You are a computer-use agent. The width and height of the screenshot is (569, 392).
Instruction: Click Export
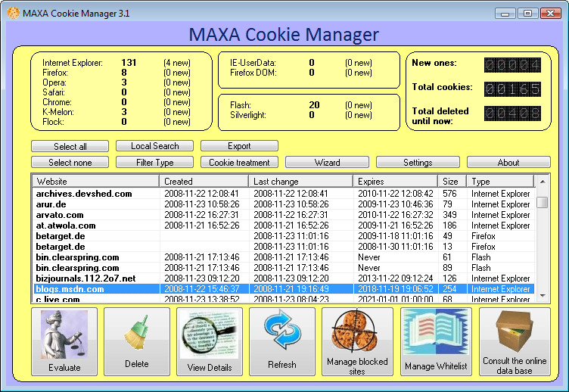click(x=240, y=146)
